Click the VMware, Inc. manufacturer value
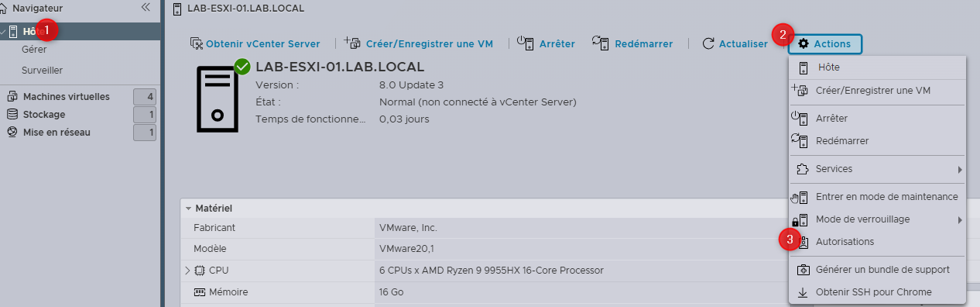The width and height of the screenshot is (980, 307). click(x=408, y=228)
